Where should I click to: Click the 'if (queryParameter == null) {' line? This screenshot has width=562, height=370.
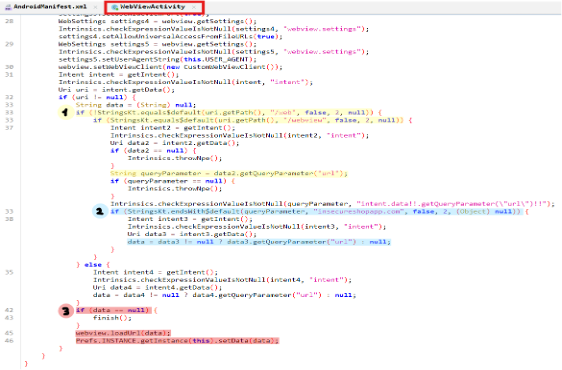[x=172, y=181]
